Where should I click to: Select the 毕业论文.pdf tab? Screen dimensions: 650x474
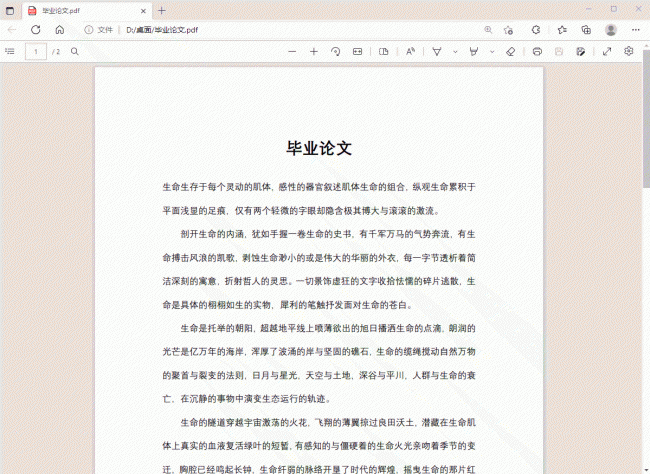click(87, 11)
